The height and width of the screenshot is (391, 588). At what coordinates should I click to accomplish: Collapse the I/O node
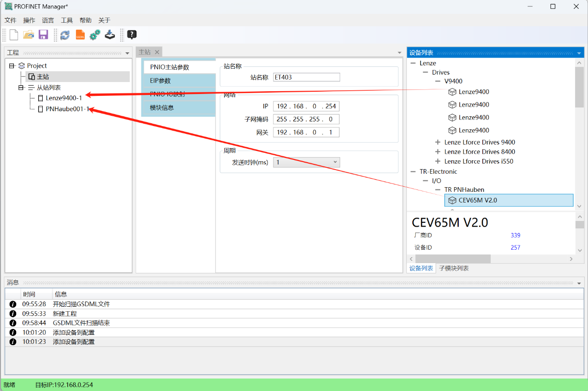[x=425, y=181]
